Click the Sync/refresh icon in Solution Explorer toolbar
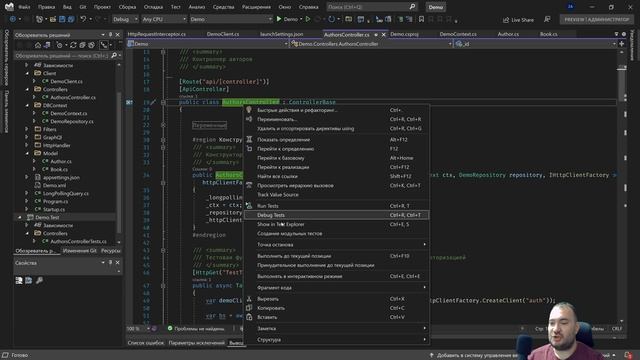Screen dimensions: 640x360 pos(73,45)
